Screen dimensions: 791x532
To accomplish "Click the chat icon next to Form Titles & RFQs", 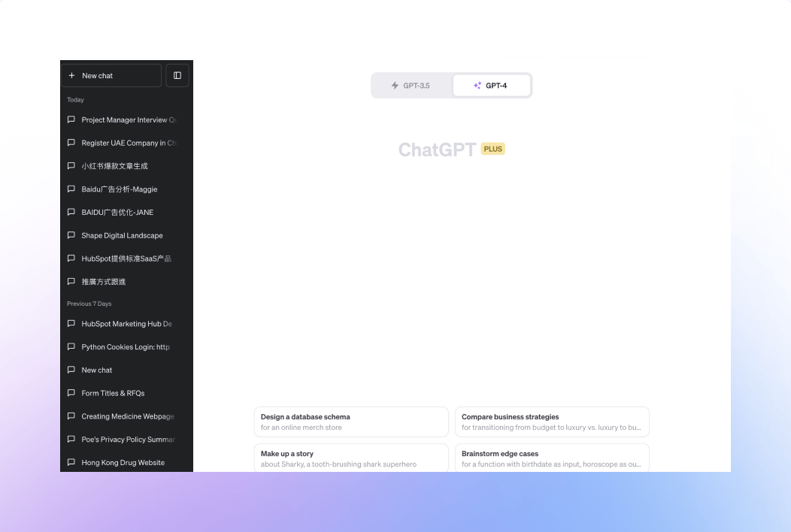I will tap(71, 393).
